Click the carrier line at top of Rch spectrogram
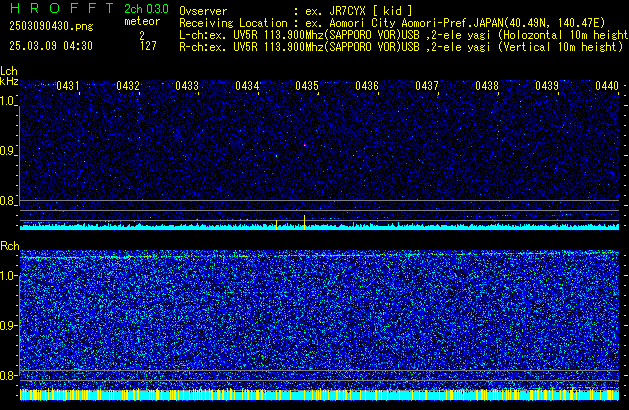Screen dimensions: 629x410 319,256
